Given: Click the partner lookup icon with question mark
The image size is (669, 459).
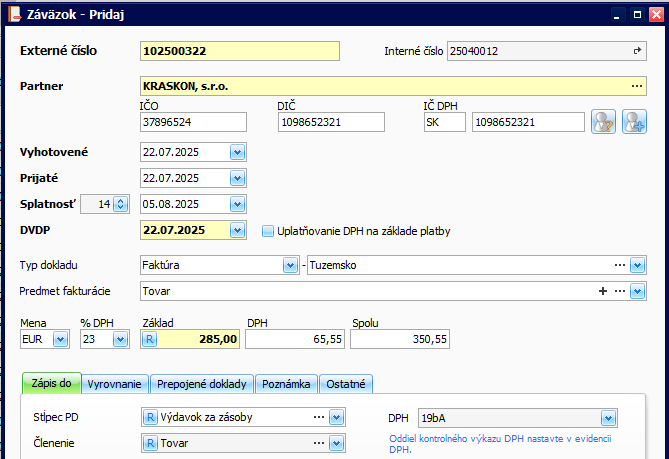Looking at the screenshot, I should coord(603,122).
